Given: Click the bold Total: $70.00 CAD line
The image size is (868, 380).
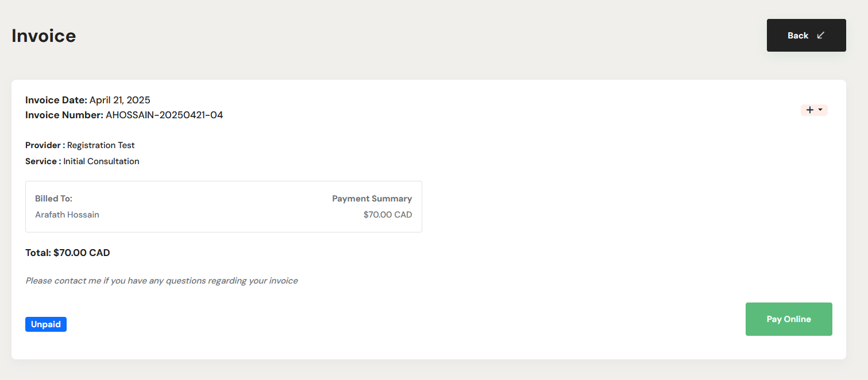Looking at the screenshot, I should [x=68, y=253].
